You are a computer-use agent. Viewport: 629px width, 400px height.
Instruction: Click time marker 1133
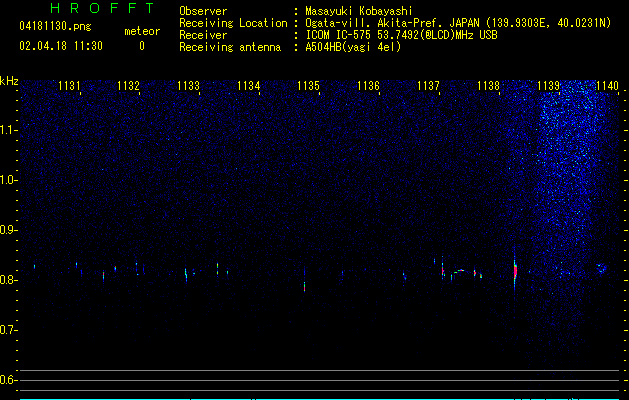(x=189, y=86)
